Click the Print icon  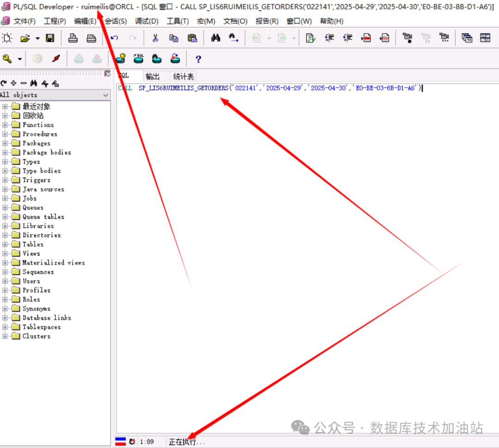pyautogui.click(x=73, y=38)
